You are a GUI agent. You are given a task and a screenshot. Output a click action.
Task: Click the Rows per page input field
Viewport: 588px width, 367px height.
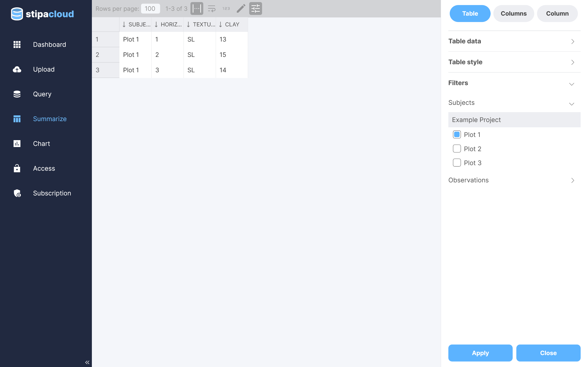(x=150, y=9)
